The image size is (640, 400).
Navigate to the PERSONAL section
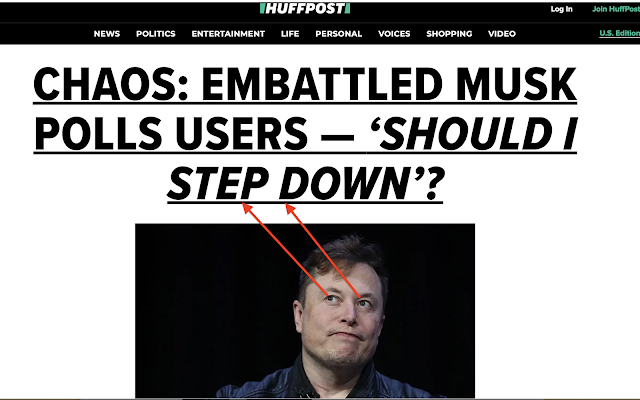pyautogui.click(x=338, y=34)
